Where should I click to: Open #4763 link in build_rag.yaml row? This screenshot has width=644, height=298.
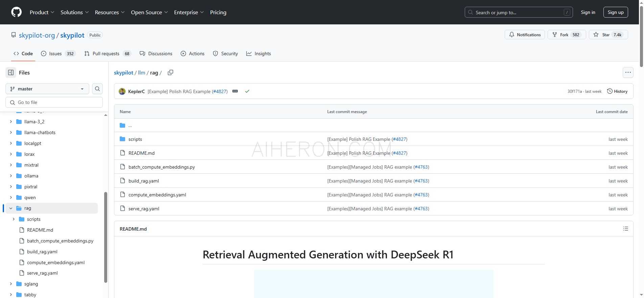point(421,181)
